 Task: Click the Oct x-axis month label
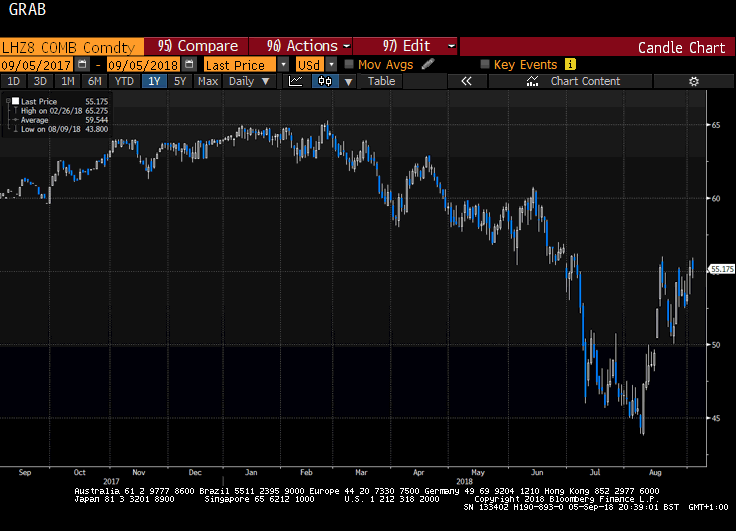[80, 472]
